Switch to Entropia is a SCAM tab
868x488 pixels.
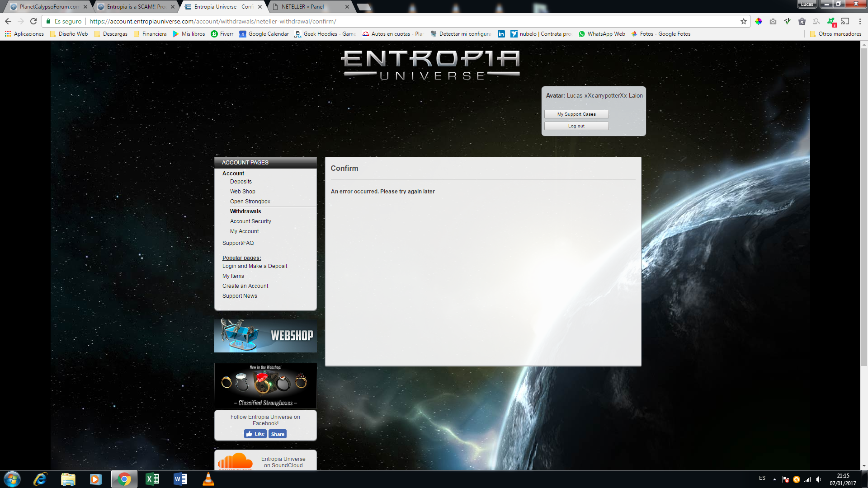pyautogui.click(x=136, y=7)
